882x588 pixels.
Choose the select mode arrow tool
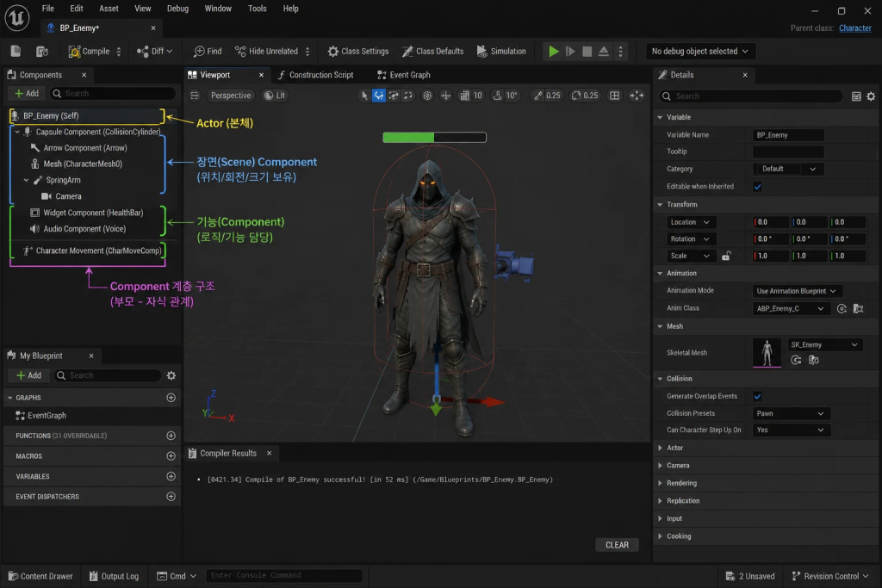[364, 96]
